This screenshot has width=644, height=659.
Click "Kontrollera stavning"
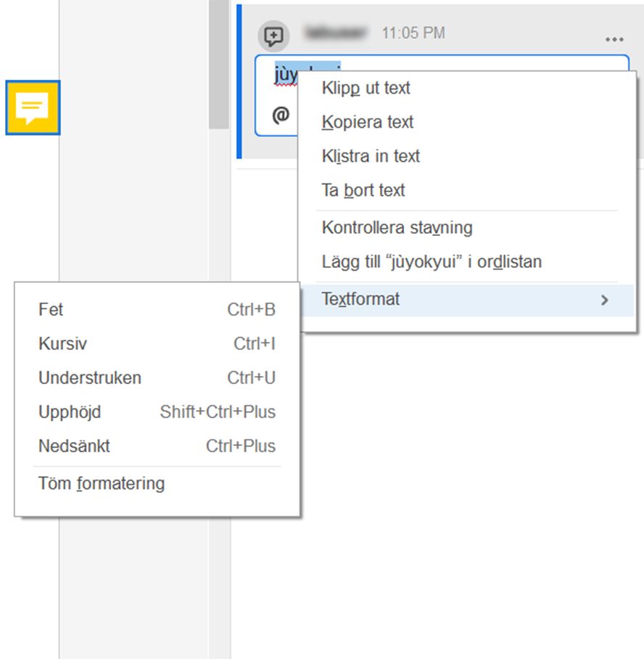coord(396,227)
